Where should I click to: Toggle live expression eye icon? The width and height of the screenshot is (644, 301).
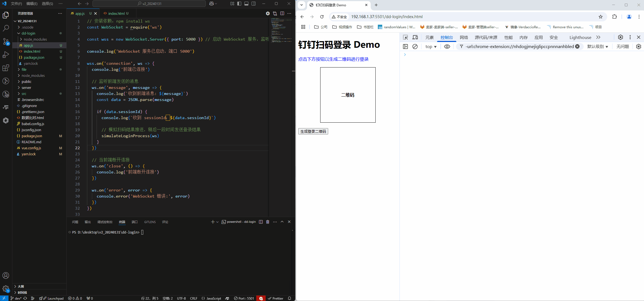click(447, 47)
